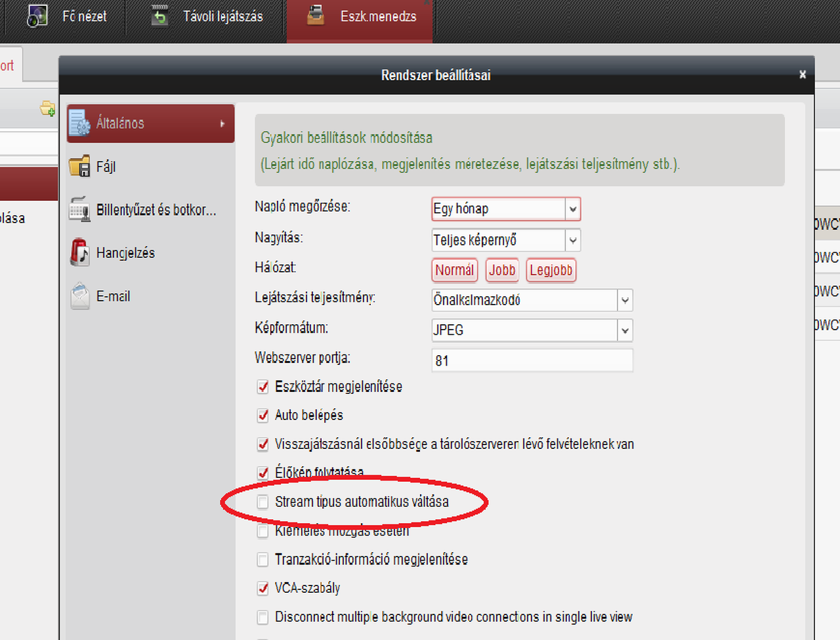Select the Teljes képernyő combo box
The height and width of the screenshot is (640, 840).
pos(506,240)
